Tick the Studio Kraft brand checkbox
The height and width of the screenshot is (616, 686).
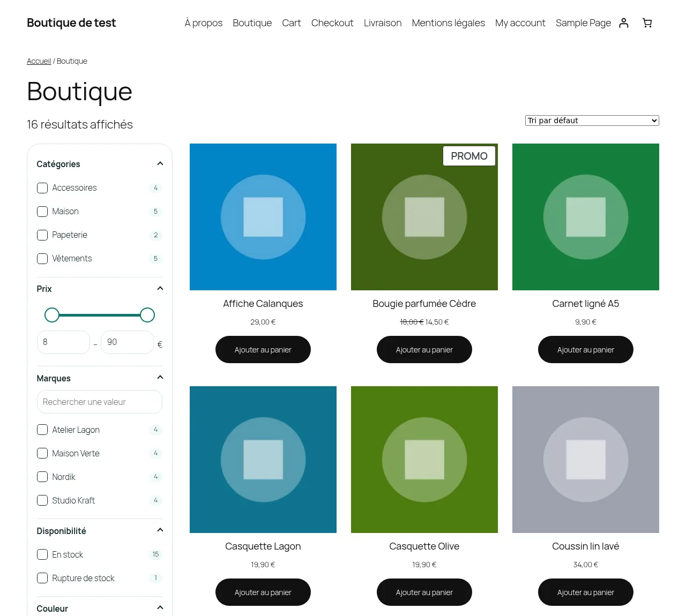pyautogui.click(x=42, y=500)
